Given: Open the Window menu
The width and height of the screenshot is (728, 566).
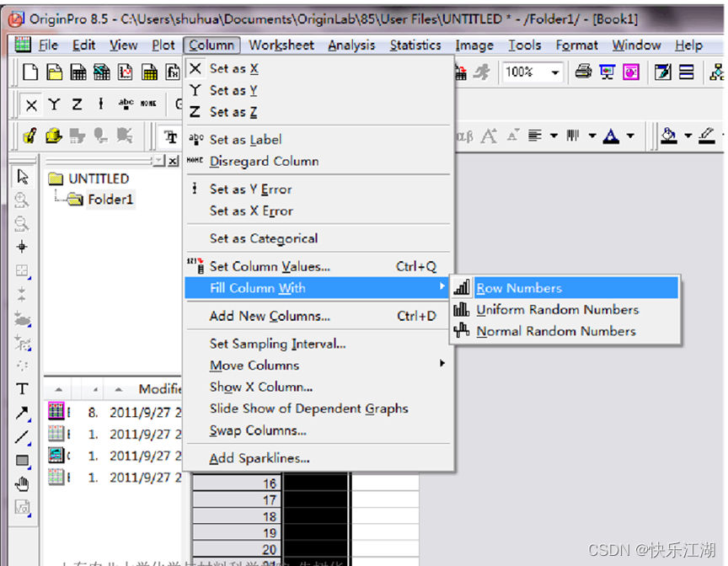Looking at the screenshot, I should pos(636,45).
